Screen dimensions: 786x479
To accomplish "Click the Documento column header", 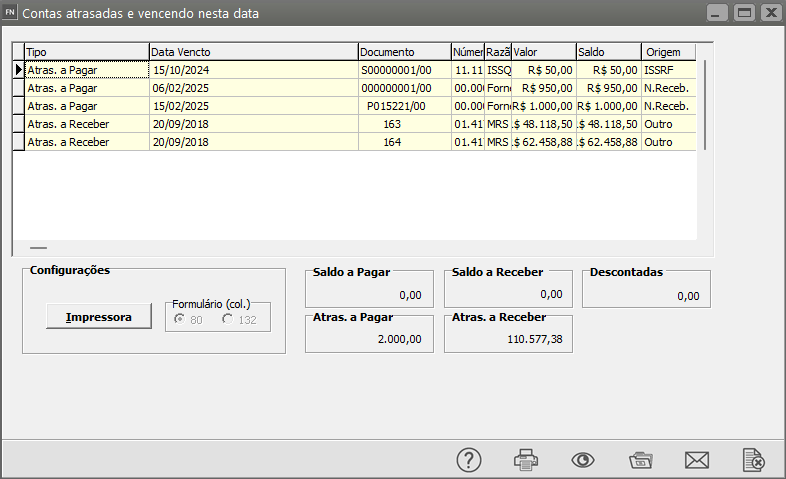I will pyautogui.click(x=403, y=52).
